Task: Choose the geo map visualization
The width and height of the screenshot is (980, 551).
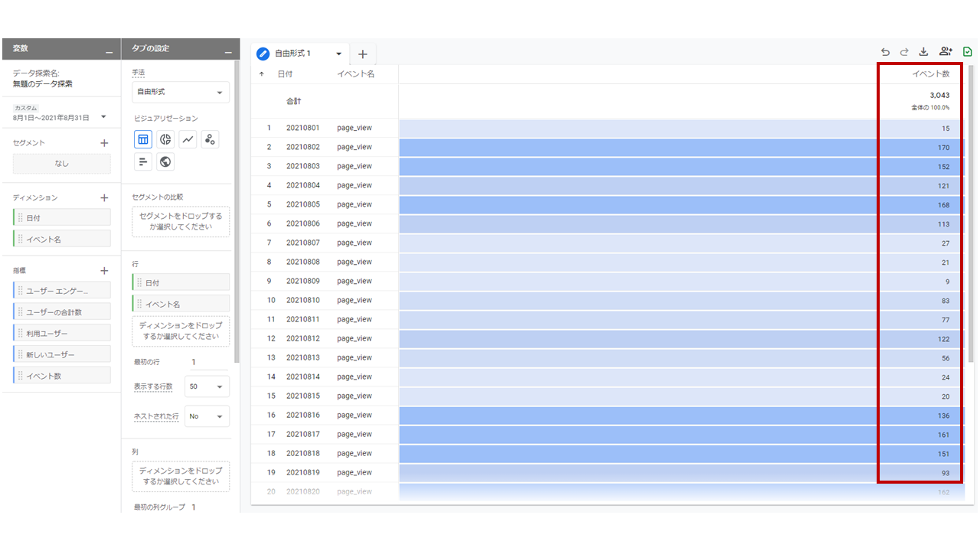Action: (165, 161)
